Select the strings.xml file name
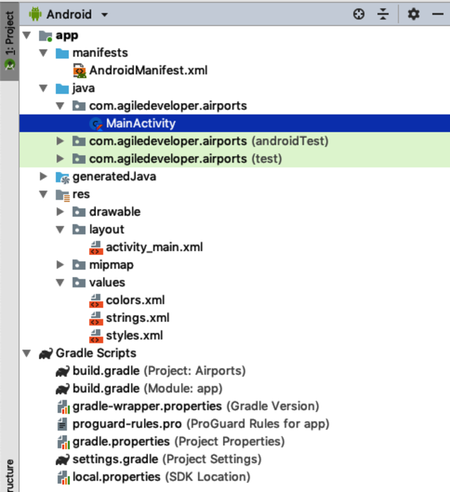This screenshot has height=492, width=450. [138, 318]
